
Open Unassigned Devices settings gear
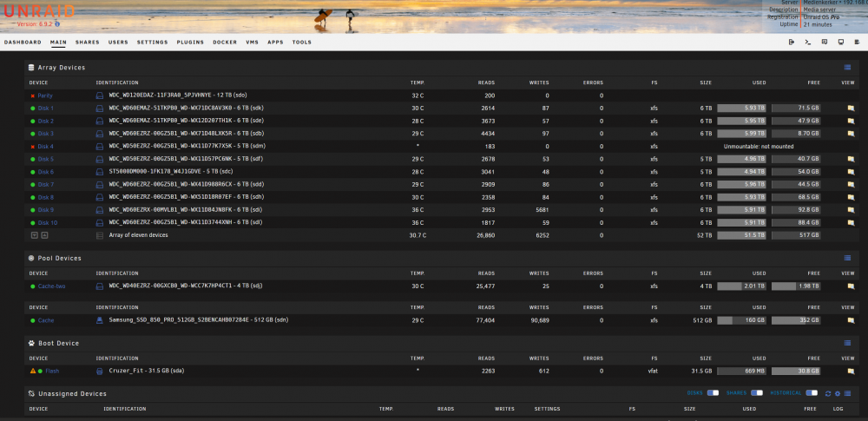[838, 393]
